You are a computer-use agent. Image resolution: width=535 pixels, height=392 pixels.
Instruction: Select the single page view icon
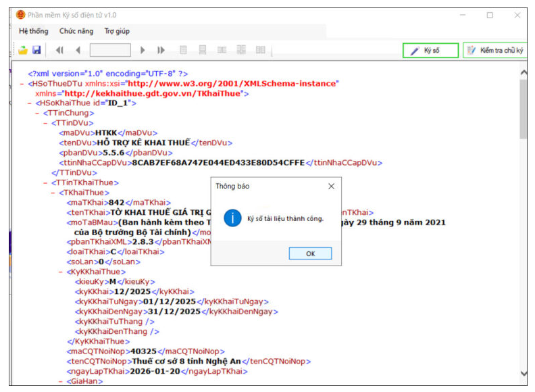tap(183, 50)
